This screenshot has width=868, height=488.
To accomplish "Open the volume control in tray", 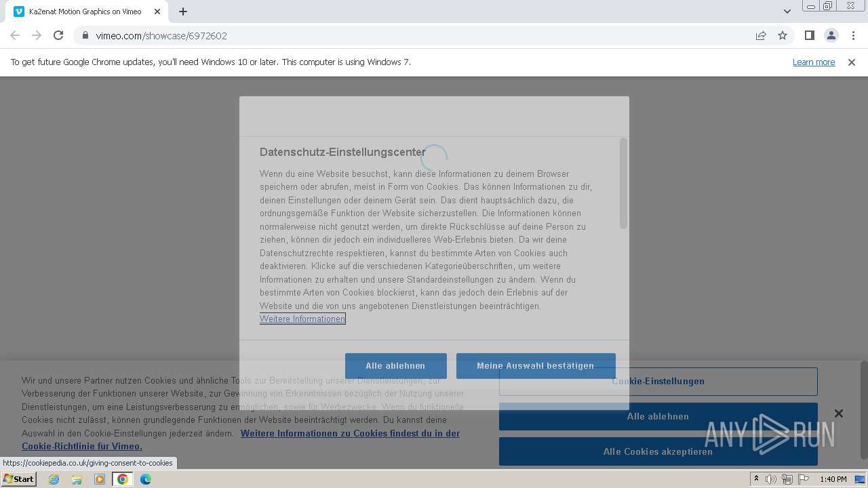I will click(771, 479).
